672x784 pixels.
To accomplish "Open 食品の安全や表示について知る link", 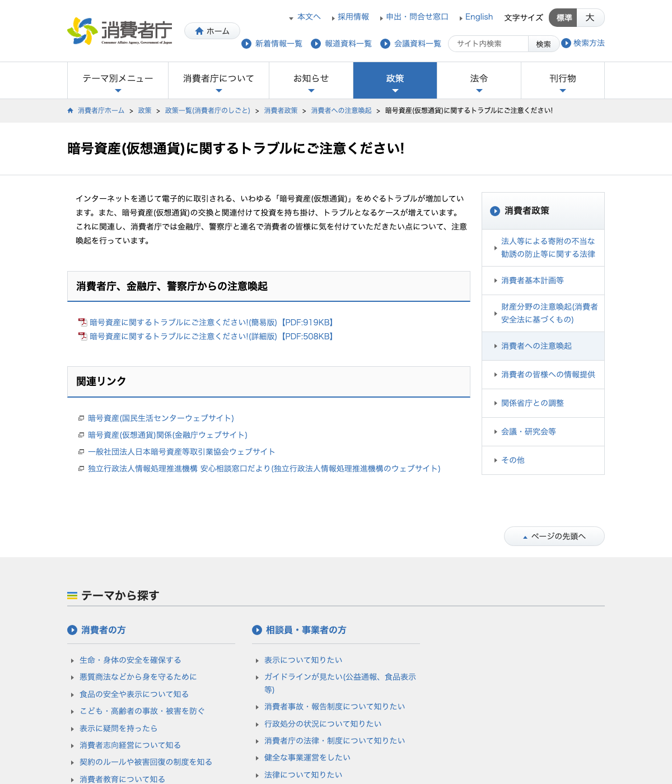I will pyautogui.click(x=134, y=694).
